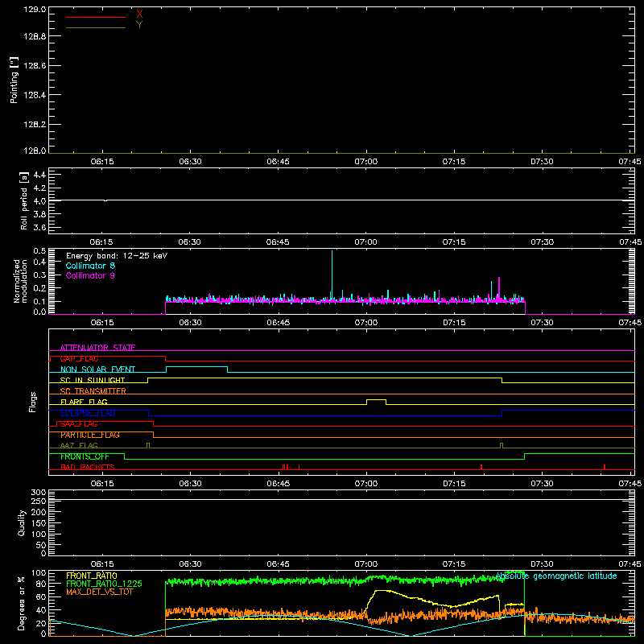Click the white Quality line at 250

[x=341, y=499]
